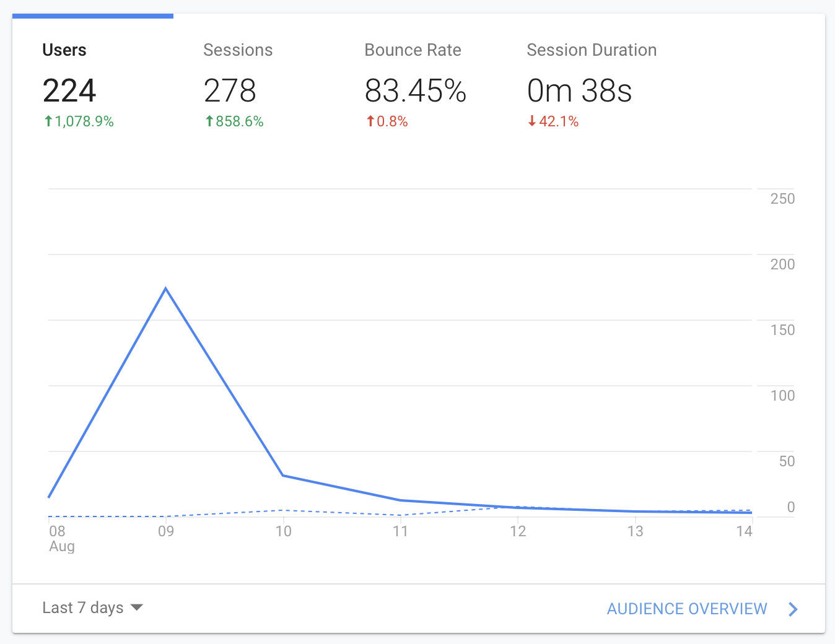
Task: Open the Last 7 days dropdown
Action: [x=92, y=608]
